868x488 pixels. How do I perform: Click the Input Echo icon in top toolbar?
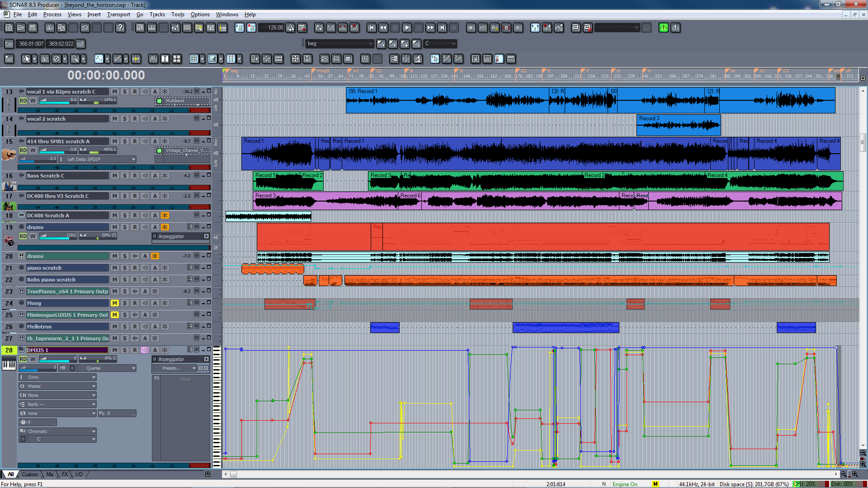tap(483, 28)
